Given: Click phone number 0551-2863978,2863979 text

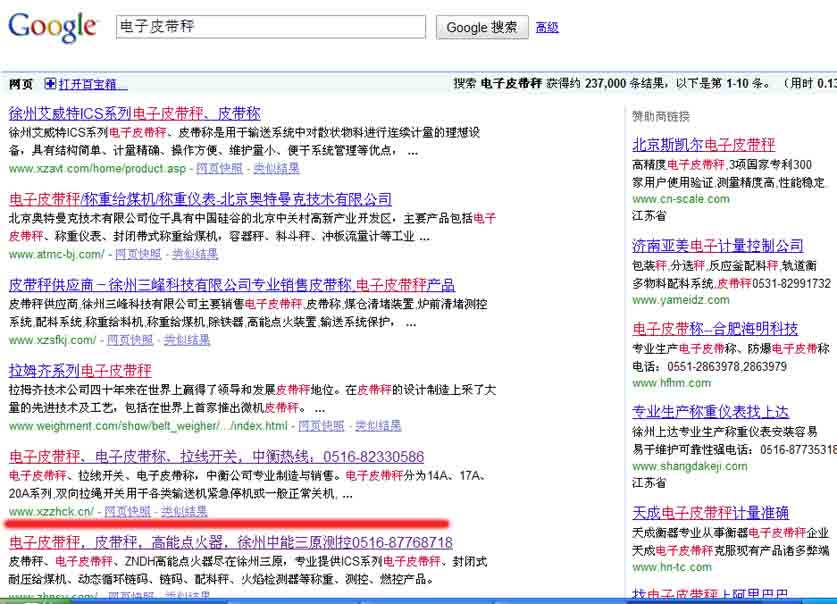Looking at the screenshot, I should click(727, 367).
